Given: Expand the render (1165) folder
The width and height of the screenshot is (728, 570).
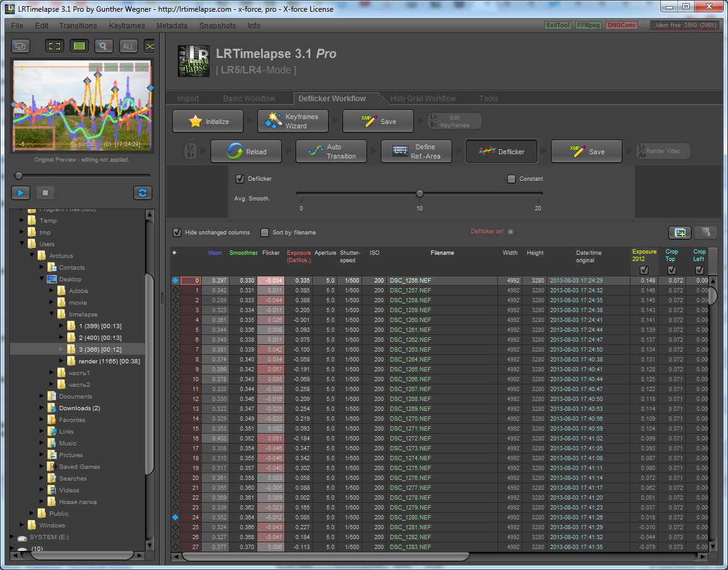Looking at the screenshot, I should (x=62, y=361).
